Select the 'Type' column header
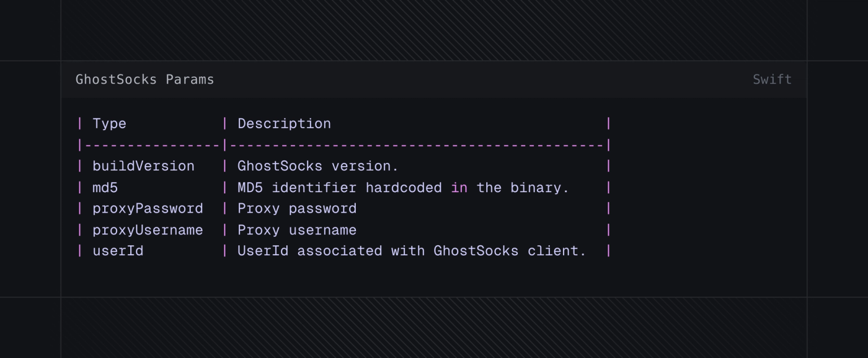 tap(109, 124)
